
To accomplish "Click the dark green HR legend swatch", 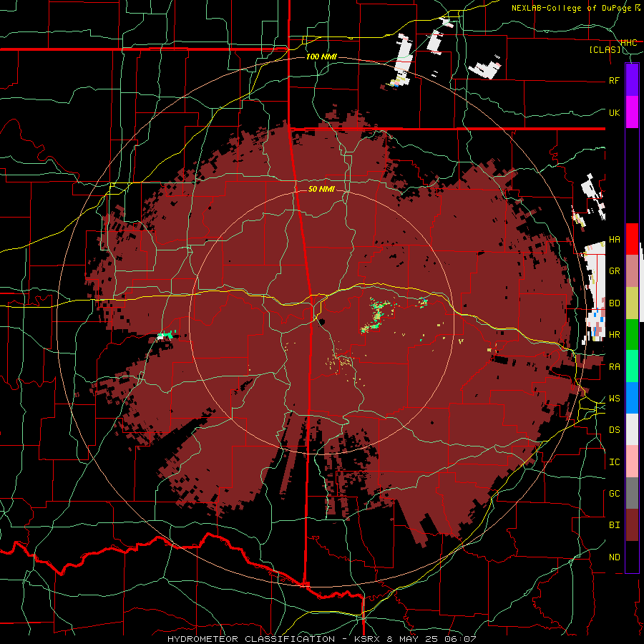I will (x=632, y=334).
